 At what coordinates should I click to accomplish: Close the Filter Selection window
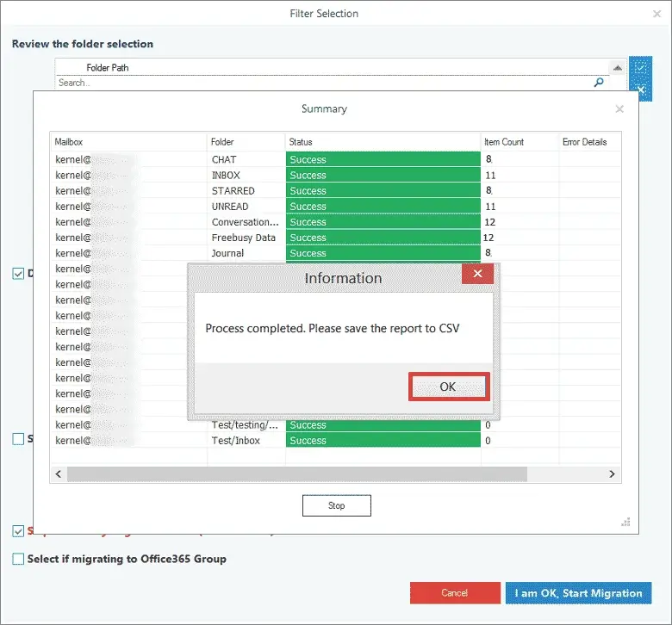pos(656,14)
